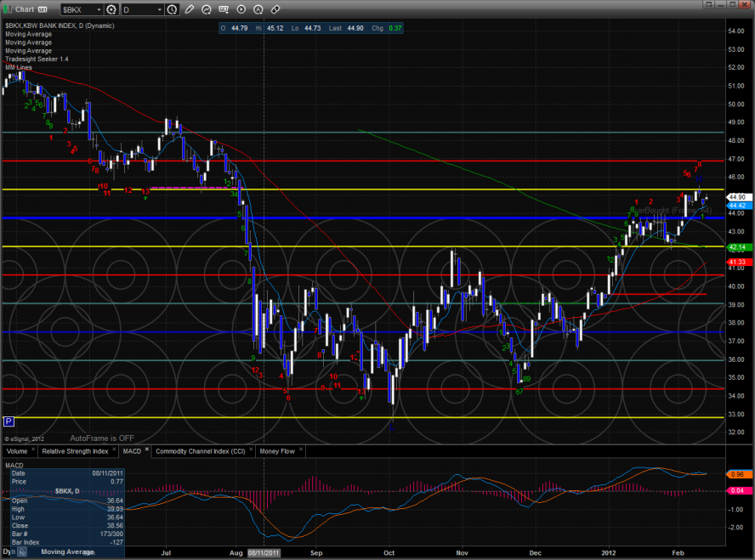Open the monitor display options icon
The width and height of the screenshot is (755, 560).
coord(224,9)
